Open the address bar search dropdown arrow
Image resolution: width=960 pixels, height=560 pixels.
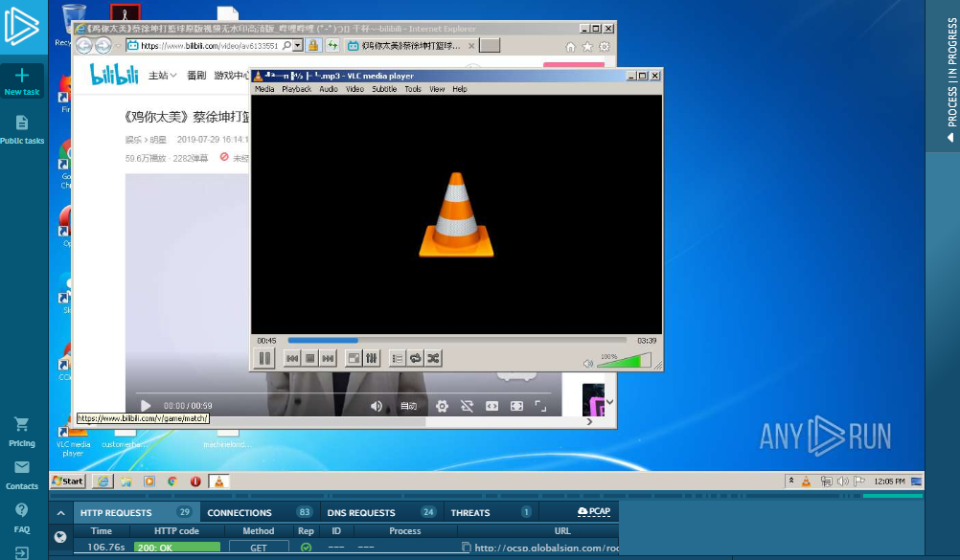(298, 45)
